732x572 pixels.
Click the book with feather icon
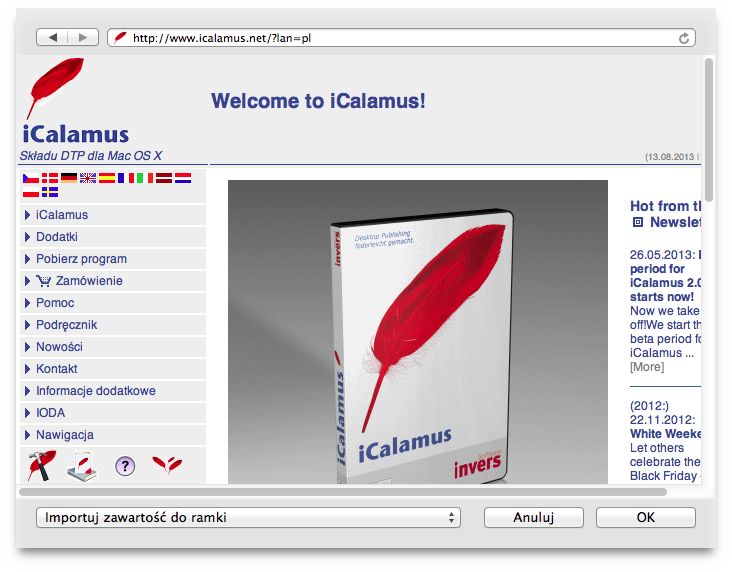coord(83,466)
